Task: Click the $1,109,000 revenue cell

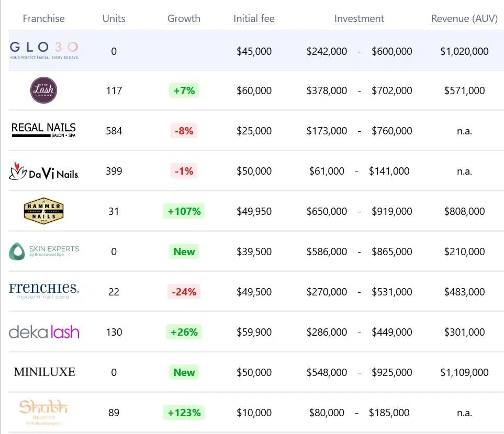Action: [x=464, y=372]
